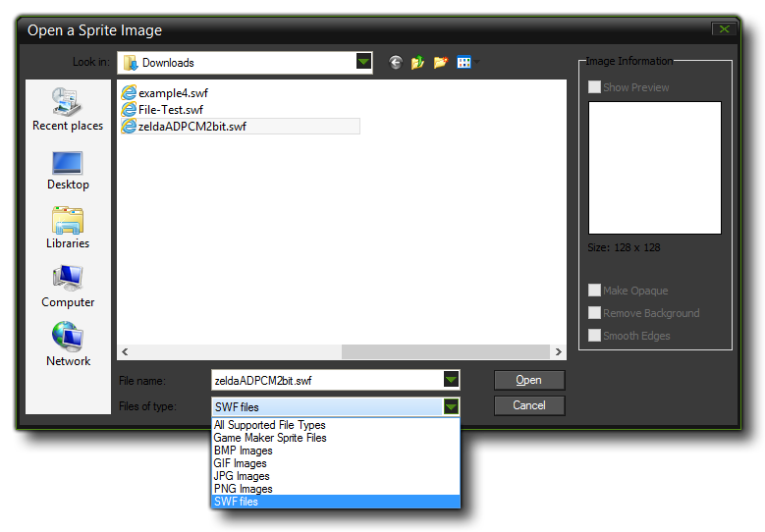The height and width of the screenshot is (532, 765).
Task: Click the Back navigation arrow icon
Action: point(396,62)
